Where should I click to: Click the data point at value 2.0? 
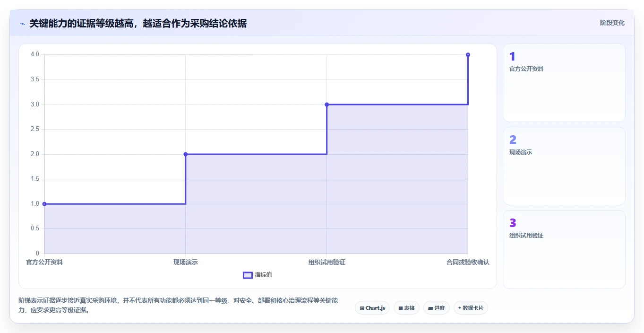(x=186, y=154)
